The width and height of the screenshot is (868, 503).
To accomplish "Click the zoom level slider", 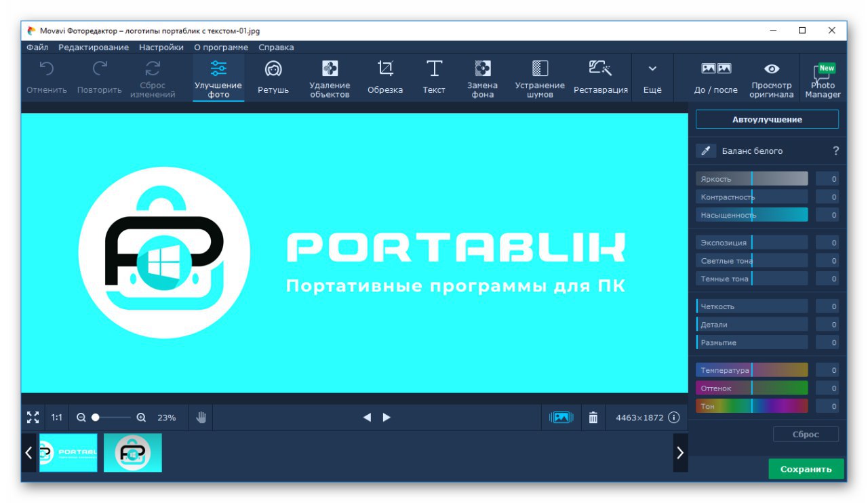I will click(x=111, y=418).
